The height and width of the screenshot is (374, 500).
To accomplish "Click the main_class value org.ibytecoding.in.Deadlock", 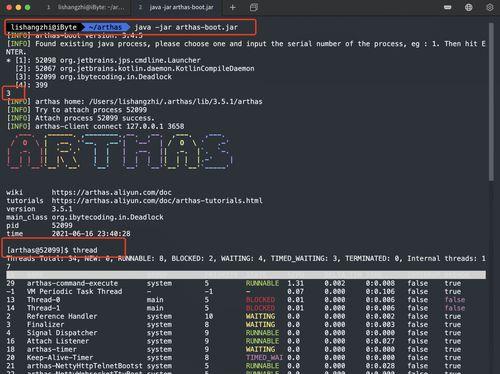I will coord(107,217).
